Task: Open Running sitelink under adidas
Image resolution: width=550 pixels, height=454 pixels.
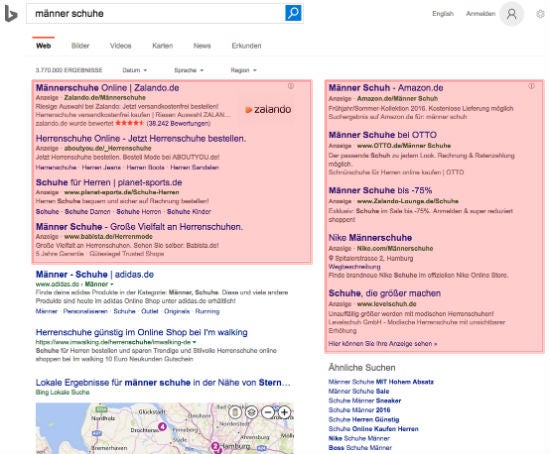Action: click(x=207, y=311)
